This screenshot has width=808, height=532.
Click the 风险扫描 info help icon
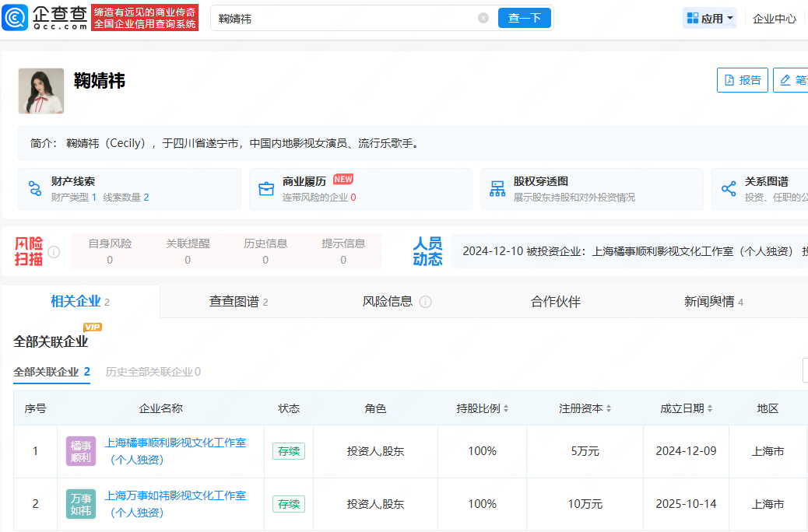click(54, 252)
